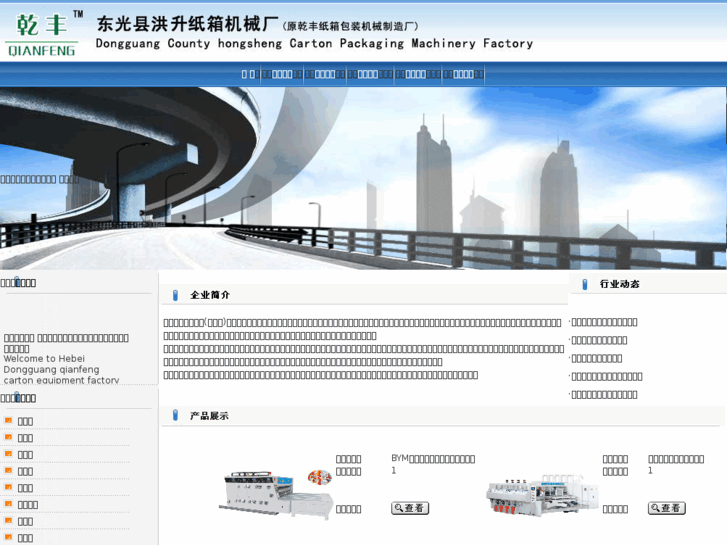Click the 企业简介 section heading
Image resolution: width=727 pixels, height=545 pixels.
210,295
